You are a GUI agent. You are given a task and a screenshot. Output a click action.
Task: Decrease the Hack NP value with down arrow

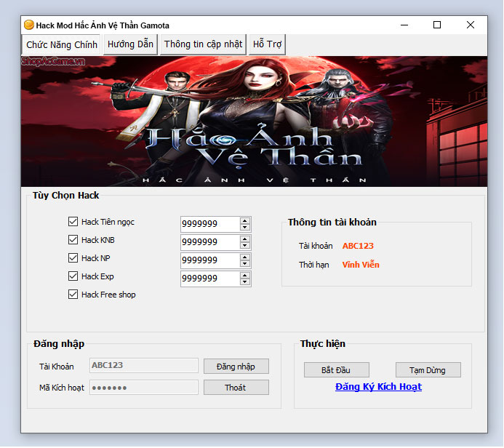coord(245,264)
